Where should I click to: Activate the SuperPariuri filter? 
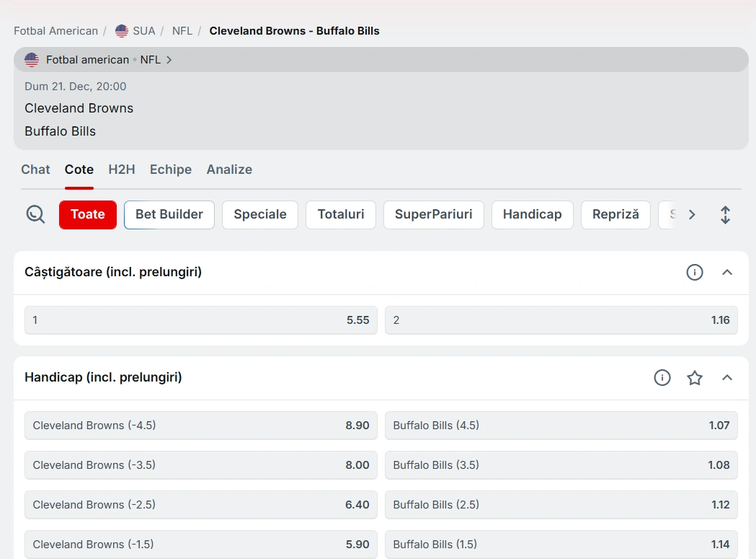point(433,214)
